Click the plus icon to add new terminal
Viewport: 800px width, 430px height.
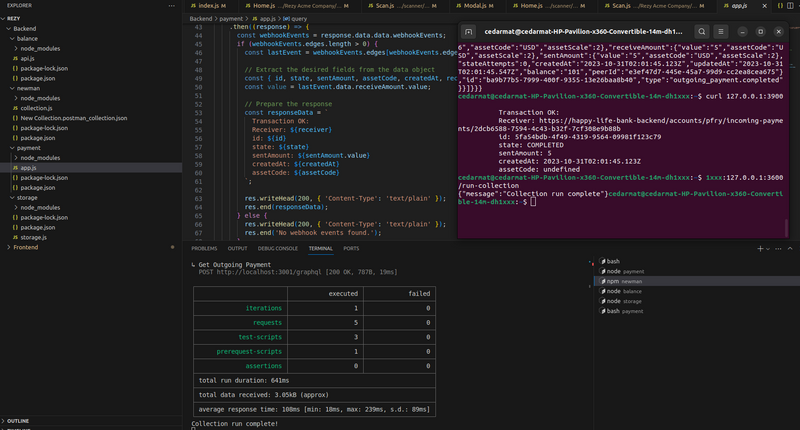click(x=760, y=249)
